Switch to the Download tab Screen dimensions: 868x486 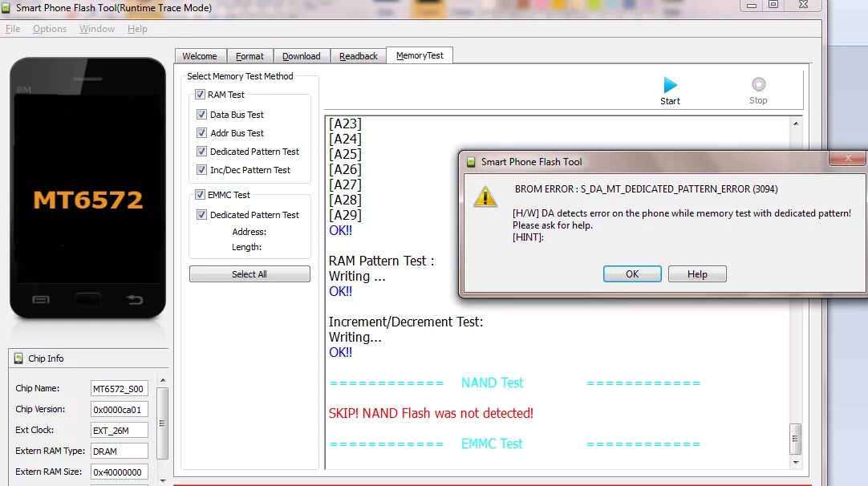[x=301, y=56]
